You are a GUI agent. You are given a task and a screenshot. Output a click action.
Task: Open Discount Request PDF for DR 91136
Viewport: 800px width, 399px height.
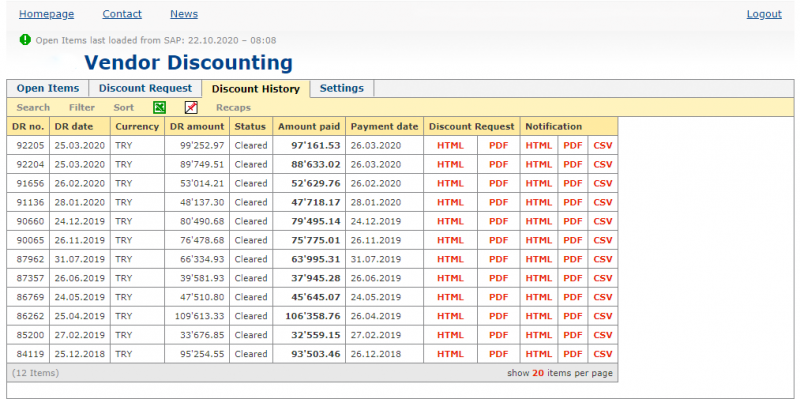click(x=498, y=202)
